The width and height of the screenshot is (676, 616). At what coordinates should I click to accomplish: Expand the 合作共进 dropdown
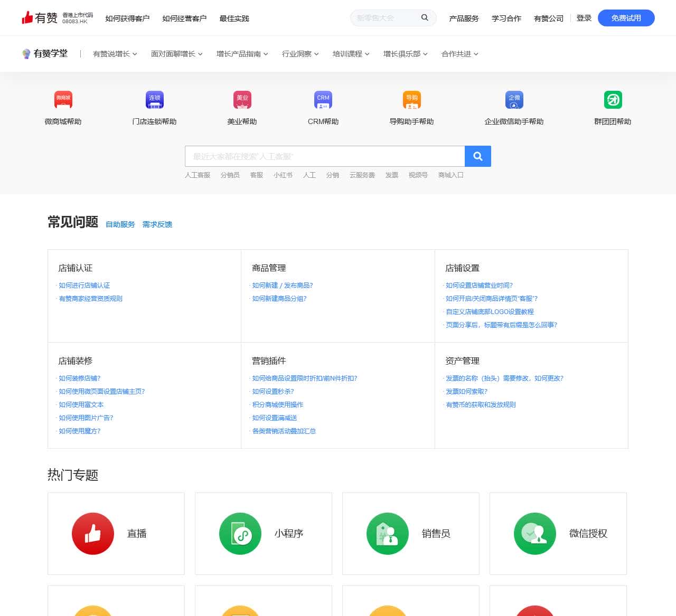click(x=460, y=54)
